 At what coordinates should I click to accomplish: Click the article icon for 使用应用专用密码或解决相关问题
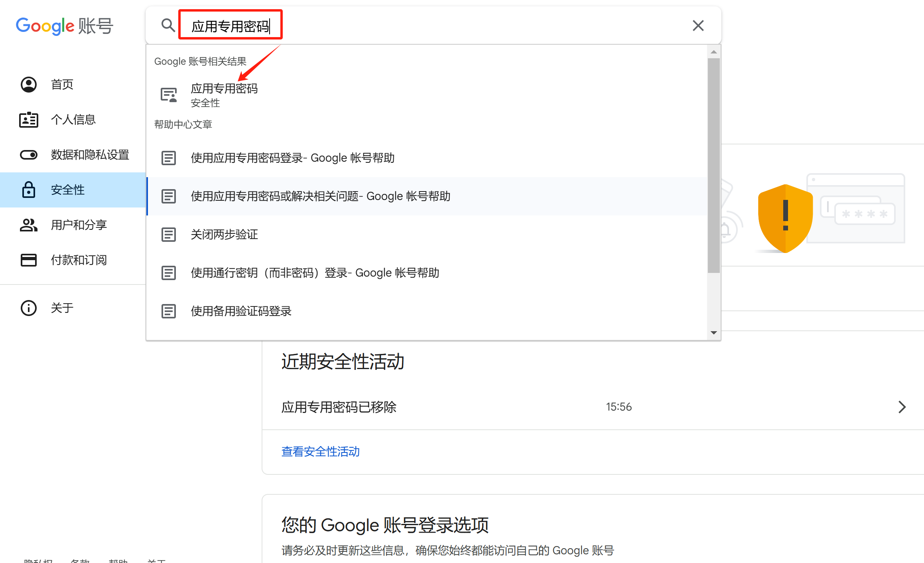point(169,196)
